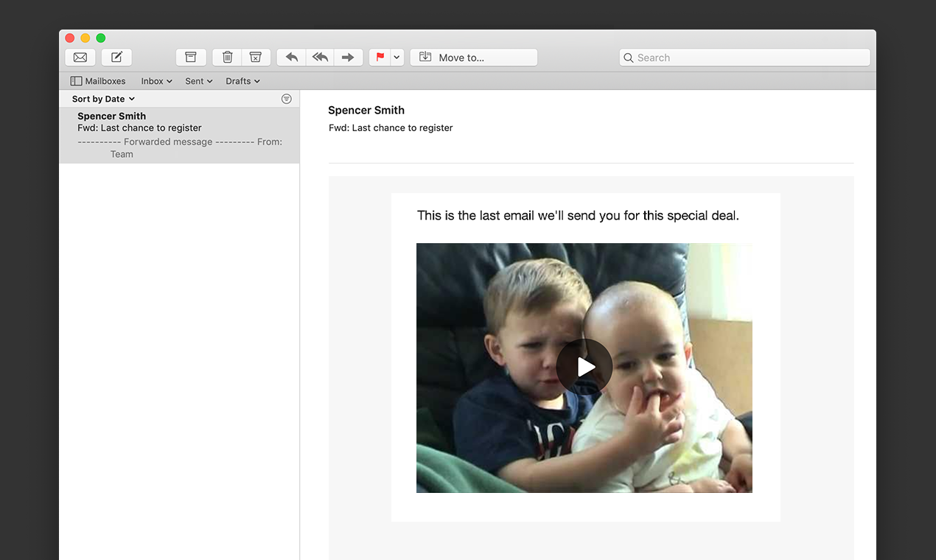The image size is (936, 560).
Task: Archive the selected message
Action: click(191, 57)
